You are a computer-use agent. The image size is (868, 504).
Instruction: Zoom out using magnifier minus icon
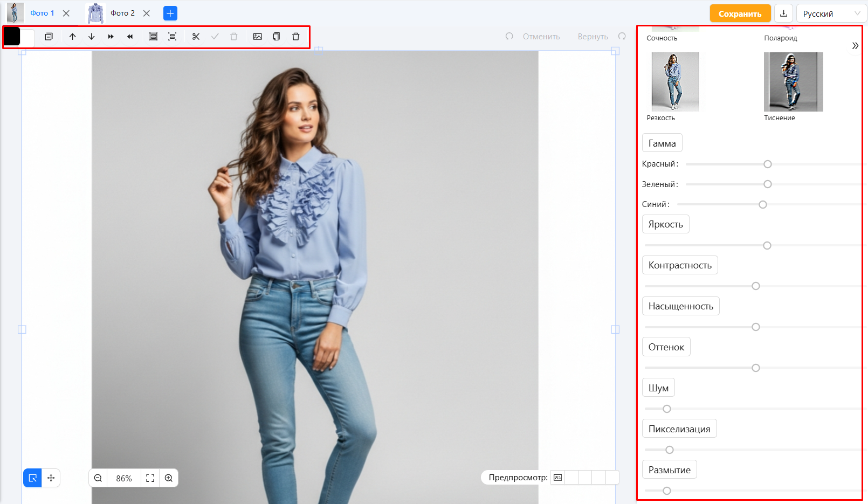[98, 478]
